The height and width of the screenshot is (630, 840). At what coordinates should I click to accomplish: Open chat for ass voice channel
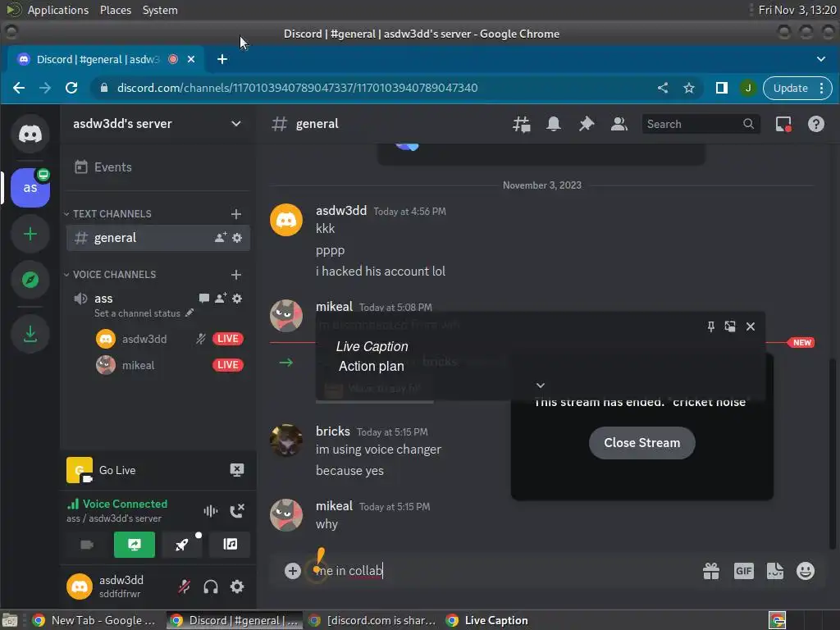click(204, 298)
